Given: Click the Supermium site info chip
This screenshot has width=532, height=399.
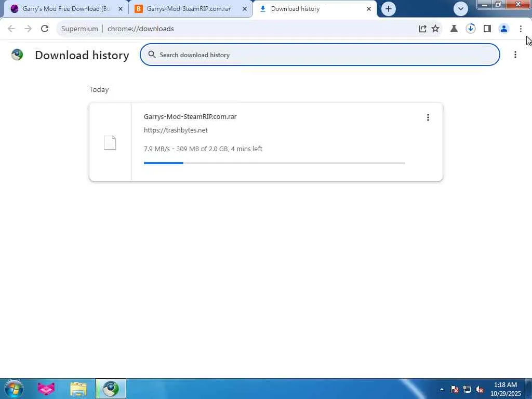Looking at the screenshot, I should [x=79, y=29].
